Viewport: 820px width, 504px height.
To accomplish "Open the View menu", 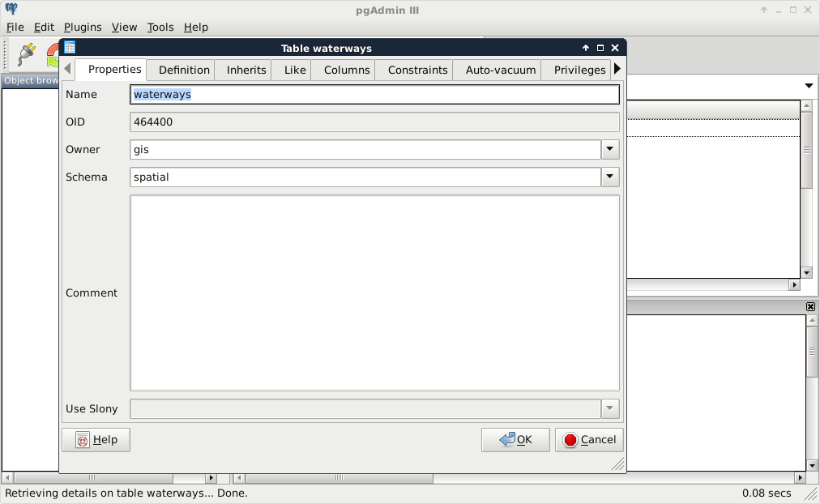I will 124,28.
